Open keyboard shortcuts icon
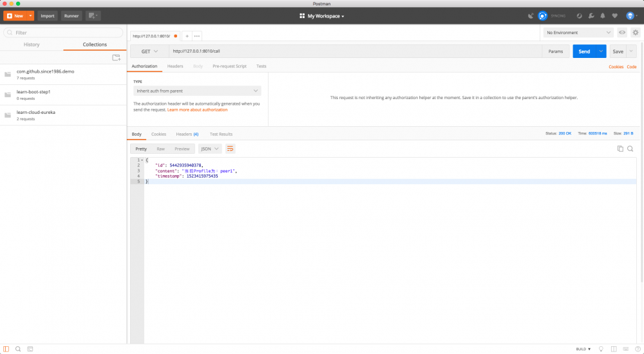The width and height of the screenshot is (644, 354). coord(625,349)
